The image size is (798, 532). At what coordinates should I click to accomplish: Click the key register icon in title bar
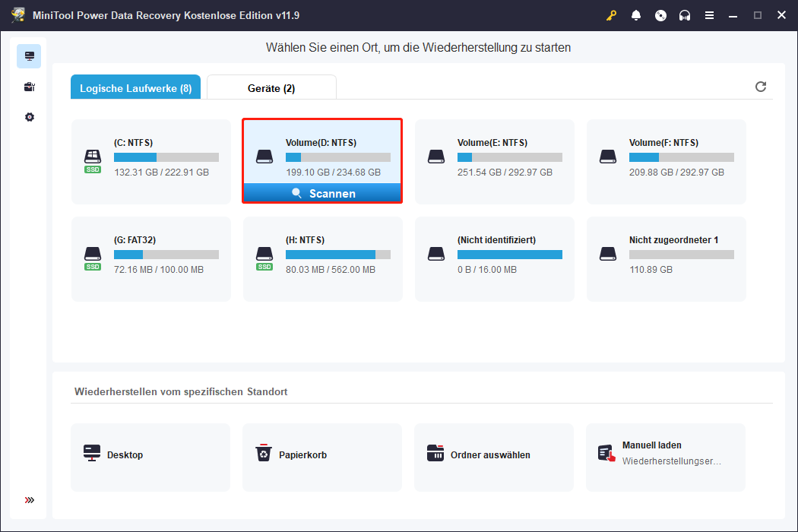pos(611,15)
